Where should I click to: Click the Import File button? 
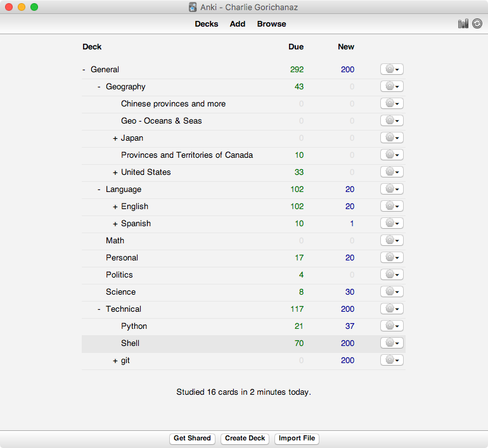pyautogui.click(x=297, y=438)
